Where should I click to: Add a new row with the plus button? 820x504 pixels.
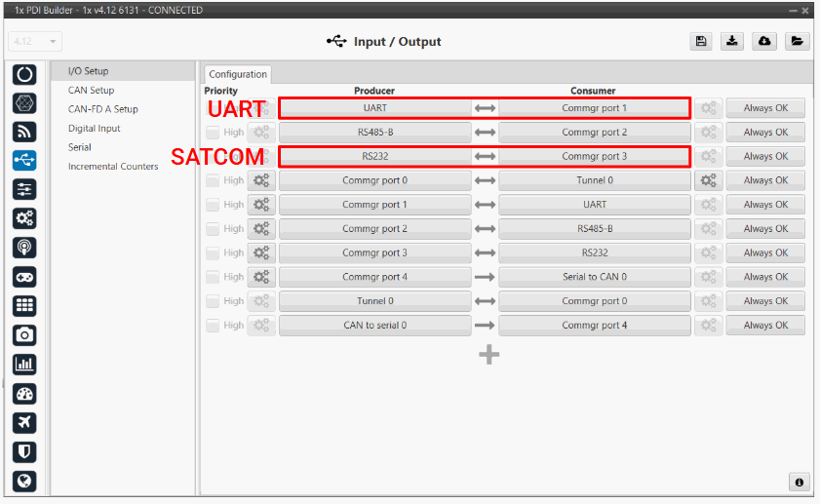(x=489, y=355)
